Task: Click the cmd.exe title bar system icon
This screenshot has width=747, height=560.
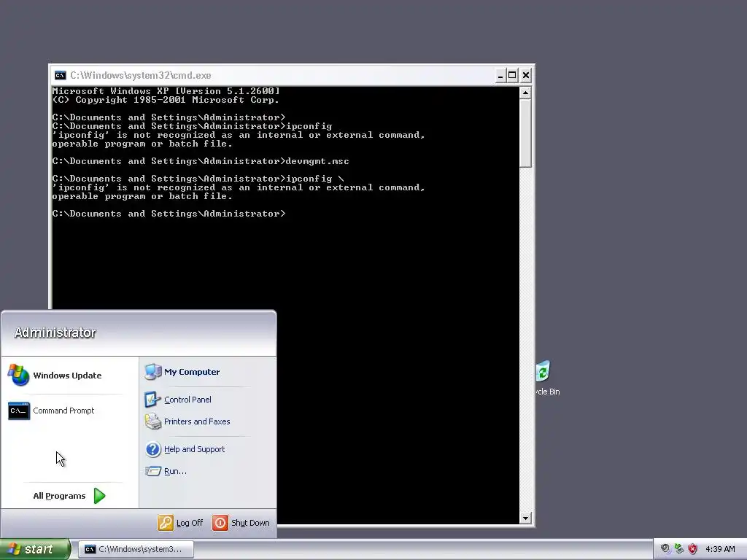Action: (x=60, y=75)
